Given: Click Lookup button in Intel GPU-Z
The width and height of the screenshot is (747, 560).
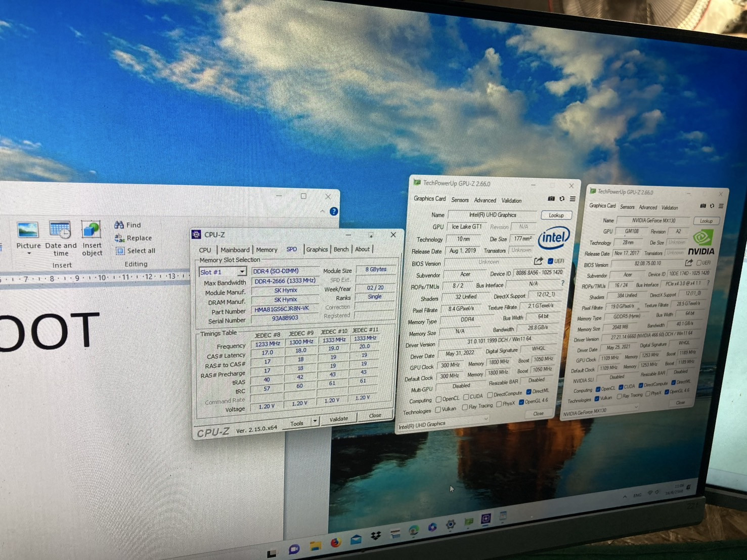Looking at the screenshot, I should [x=556, y=215].
